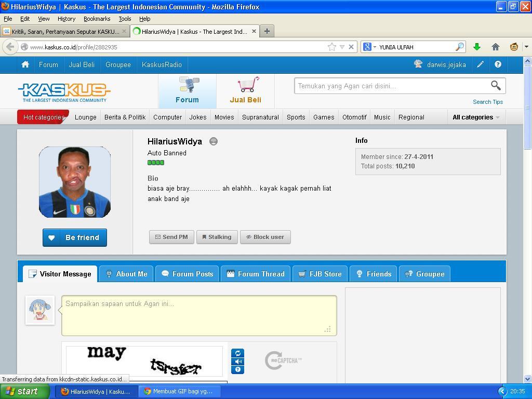Click the pencil edit icon in top bar
The height and width of the screenshot is (399, 532).
[x=480, y=64]
